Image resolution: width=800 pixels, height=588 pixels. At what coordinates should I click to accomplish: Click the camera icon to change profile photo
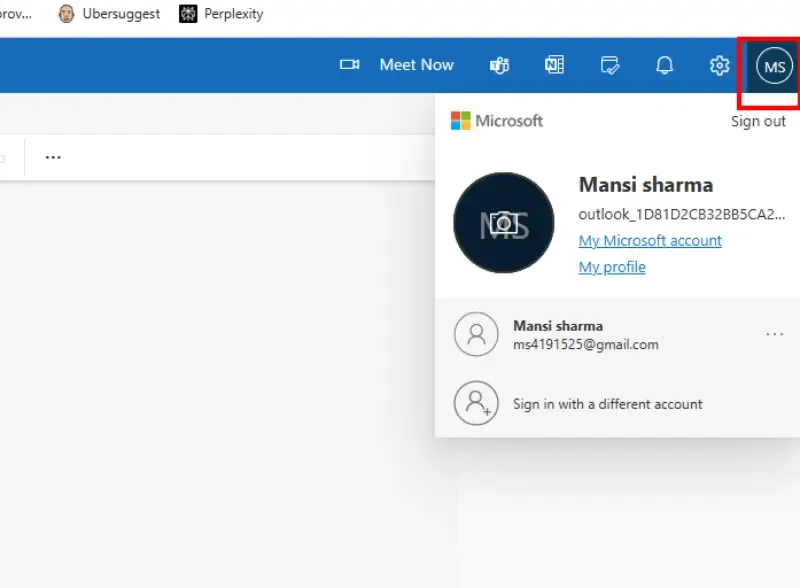click(x=503, y=222)
